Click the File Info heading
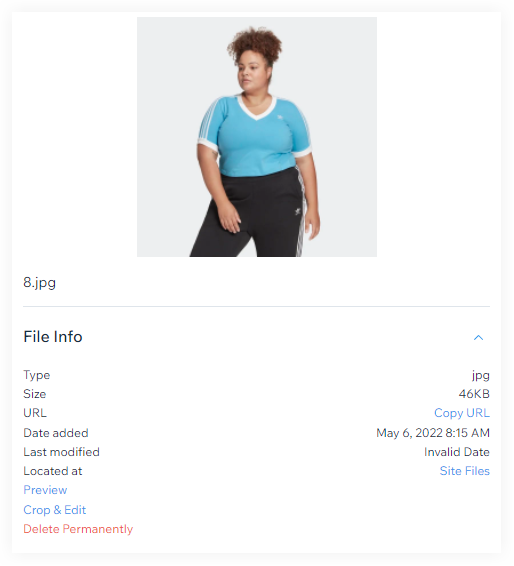This screenshot has height=566, width=514. 53,336
